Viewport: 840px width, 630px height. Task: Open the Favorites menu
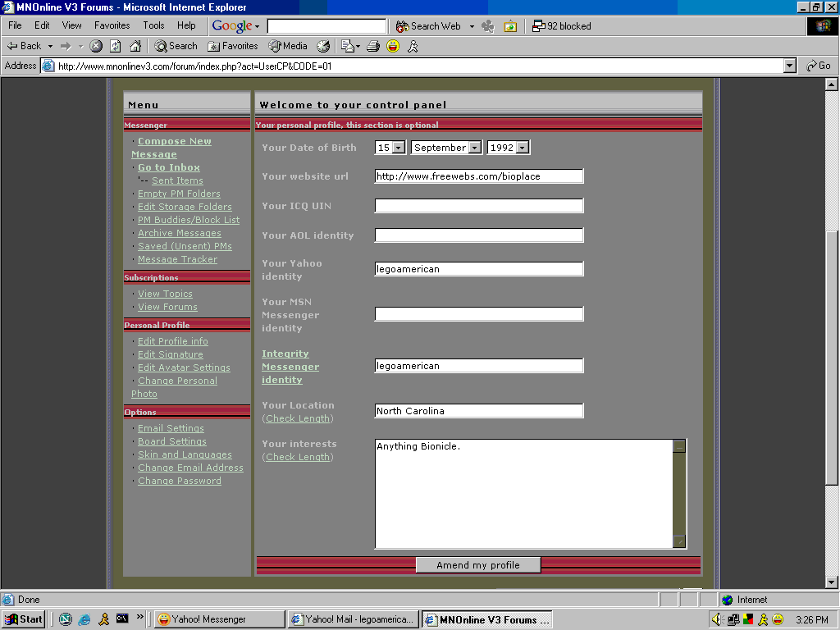112,25
